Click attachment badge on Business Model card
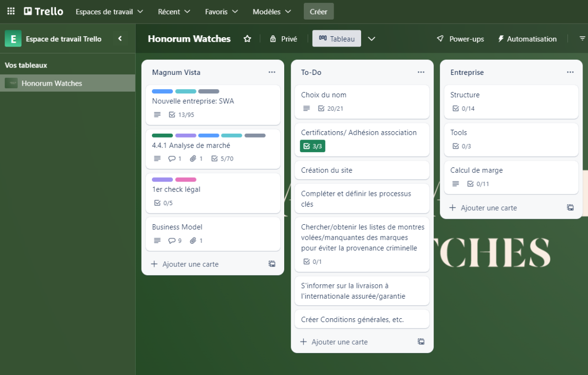Viewport: 588px width, 375px height. click(196, 240)
